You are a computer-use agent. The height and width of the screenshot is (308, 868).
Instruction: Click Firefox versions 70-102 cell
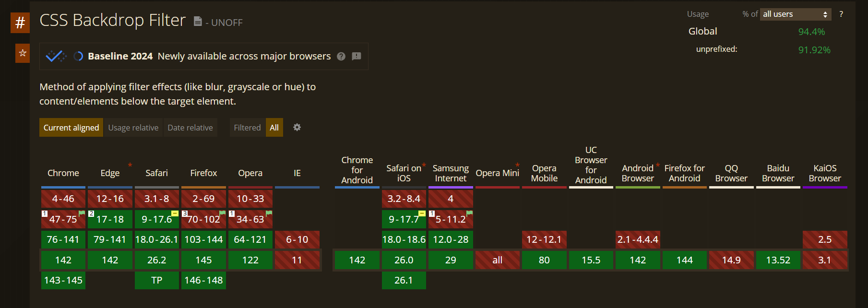(x=203, y=219)
